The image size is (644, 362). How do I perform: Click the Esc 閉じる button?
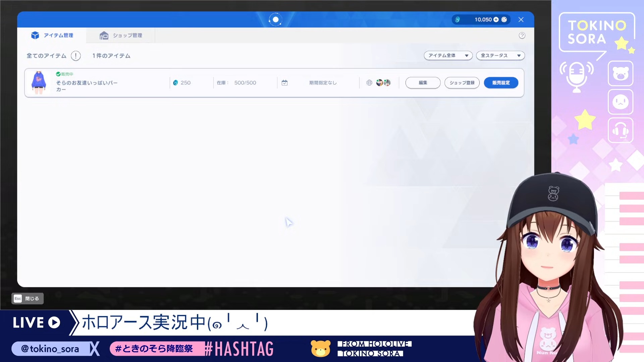28,299
